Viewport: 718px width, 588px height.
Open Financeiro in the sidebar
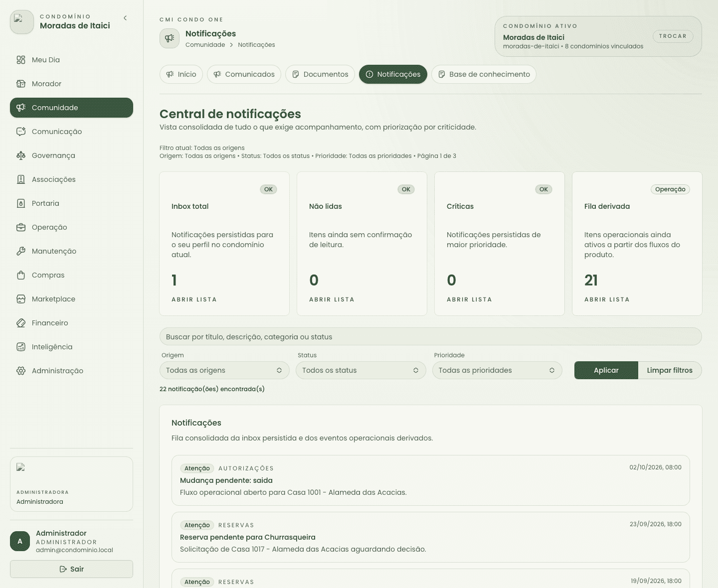(71, 323)
